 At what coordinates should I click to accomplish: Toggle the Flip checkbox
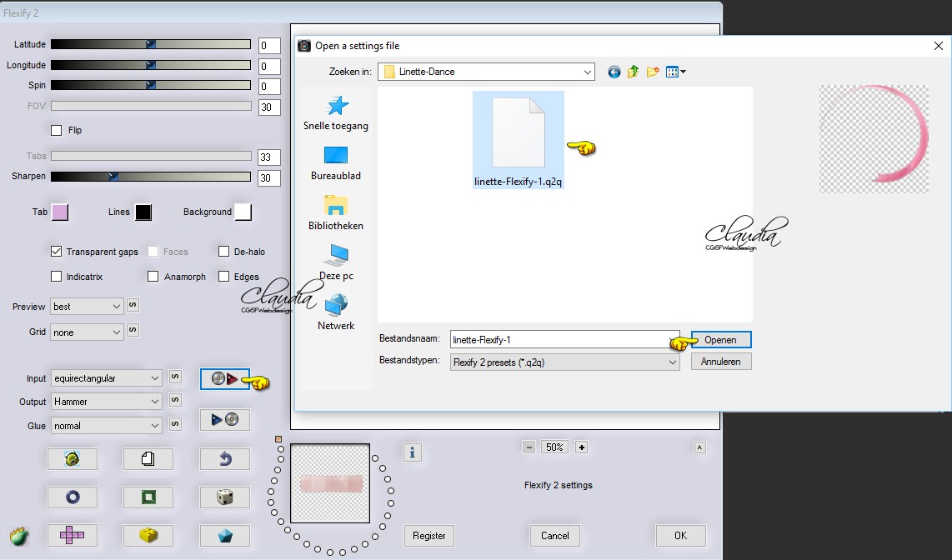pyautogui.click(x=57, y=130)
